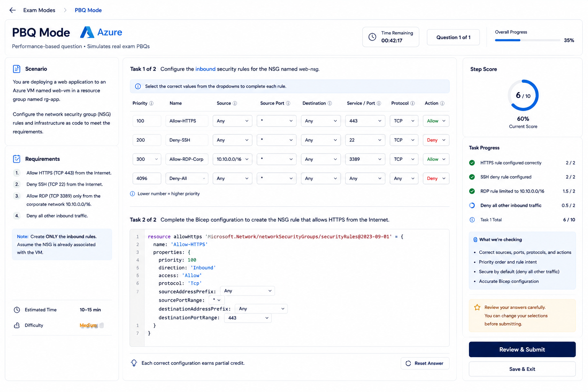588x392 pixels.
Task: Expand the destinationPortRange 443 dropdown
Action: 248,318
